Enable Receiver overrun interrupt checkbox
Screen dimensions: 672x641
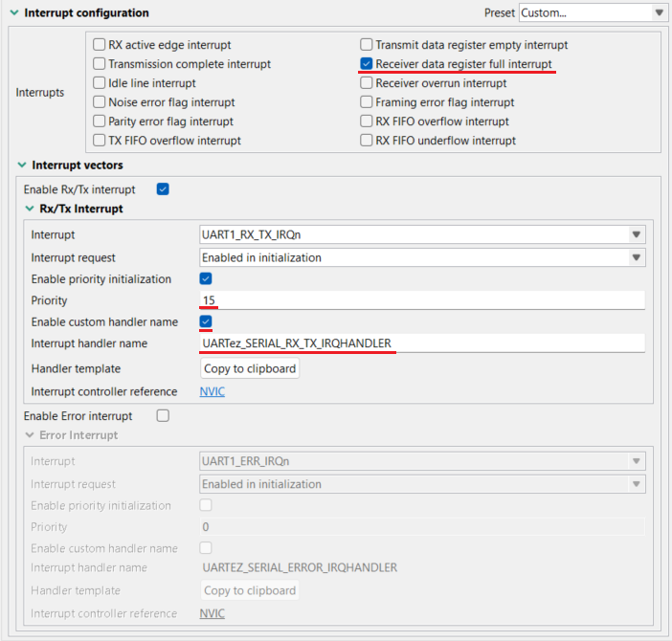pyautogui.click(x=367, y=83)
